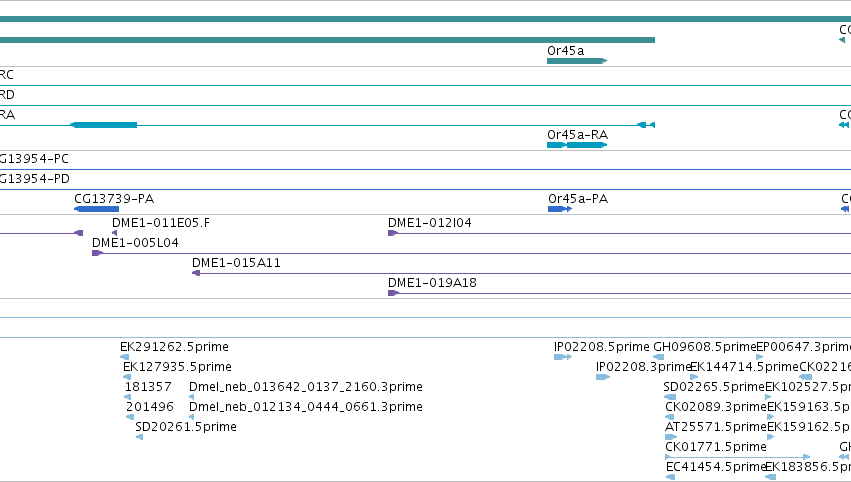Click the DME1-011E05.F label
Image resolution: width=851 pixels, height=482 pixels.
click(x=161, y=223)
